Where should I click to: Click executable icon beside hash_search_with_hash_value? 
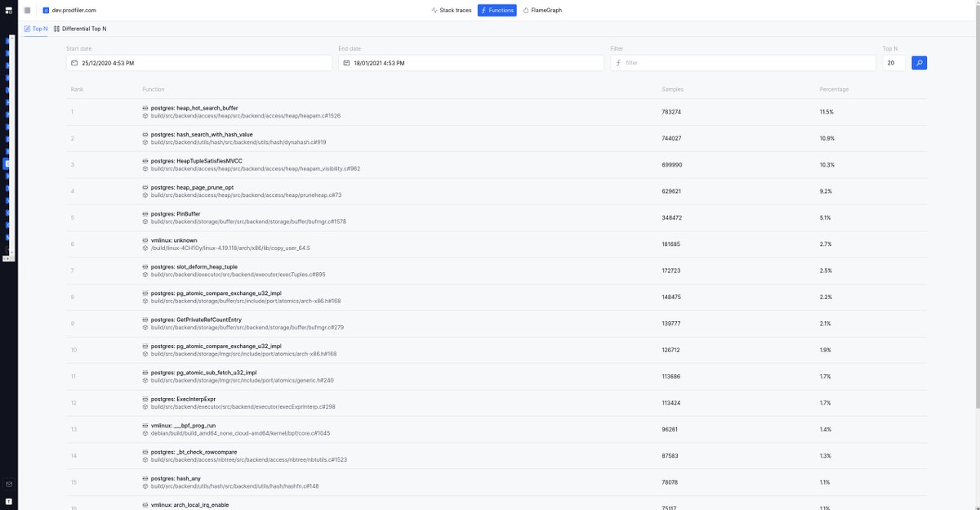[145, 134]
